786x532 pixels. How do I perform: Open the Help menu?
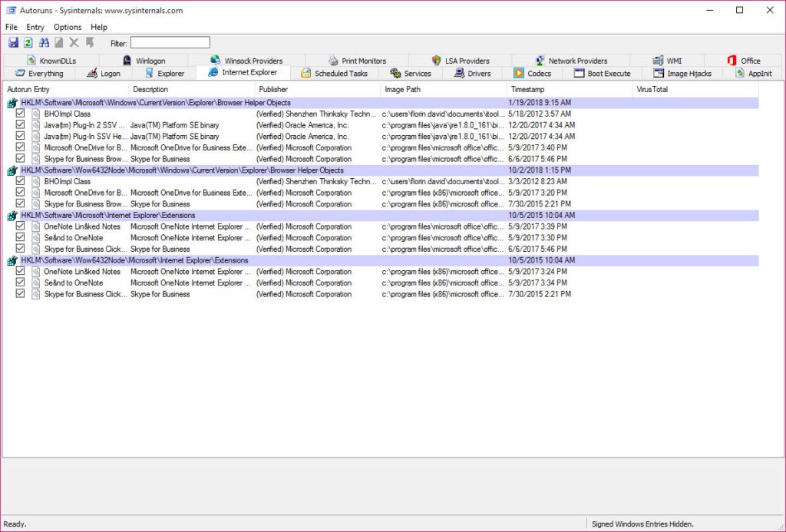point(99,27)
